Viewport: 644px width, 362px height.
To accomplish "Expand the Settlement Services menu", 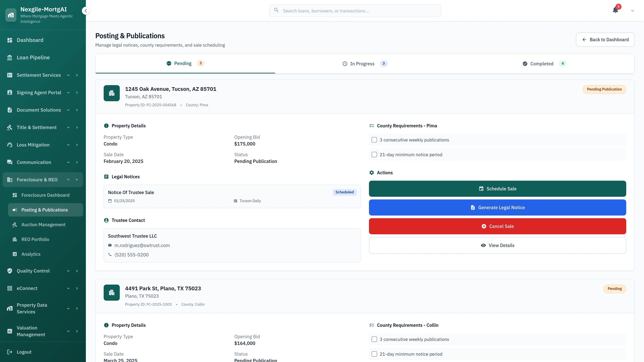I will click(x=68, y=75).
